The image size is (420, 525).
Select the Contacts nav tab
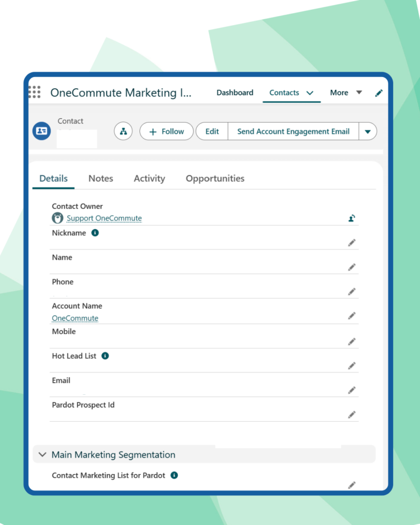point(284,92)
